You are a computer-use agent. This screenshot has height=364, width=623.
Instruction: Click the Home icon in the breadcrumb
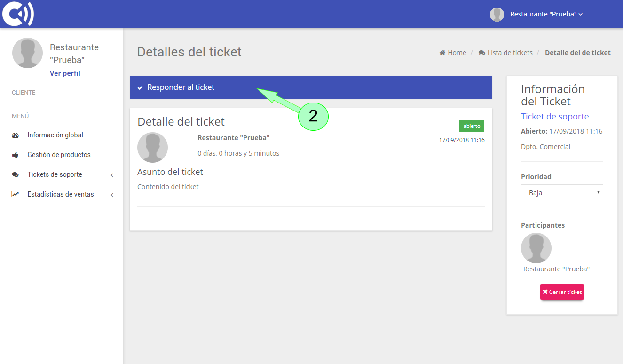point(441,52)
